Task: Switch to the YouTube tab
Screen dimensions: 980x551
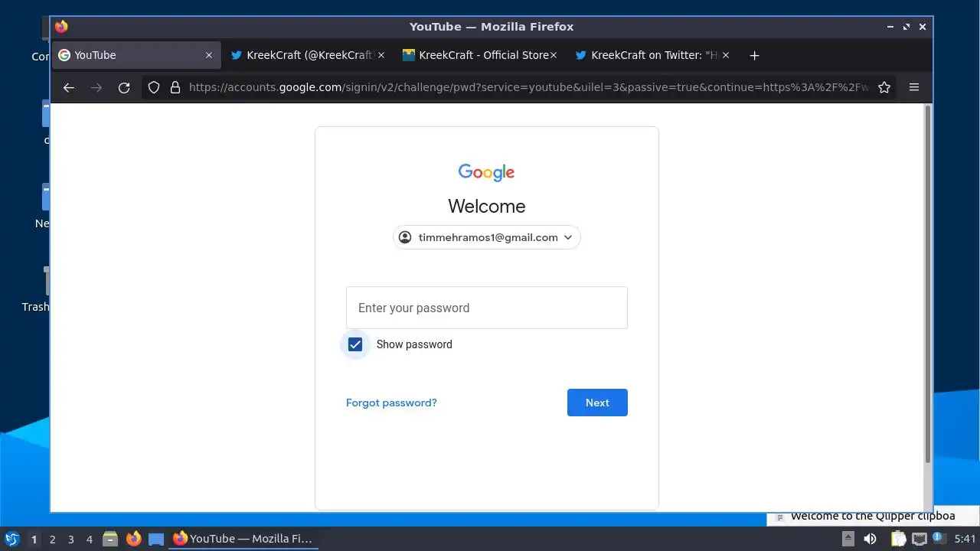Action: [x=136, y=55]
